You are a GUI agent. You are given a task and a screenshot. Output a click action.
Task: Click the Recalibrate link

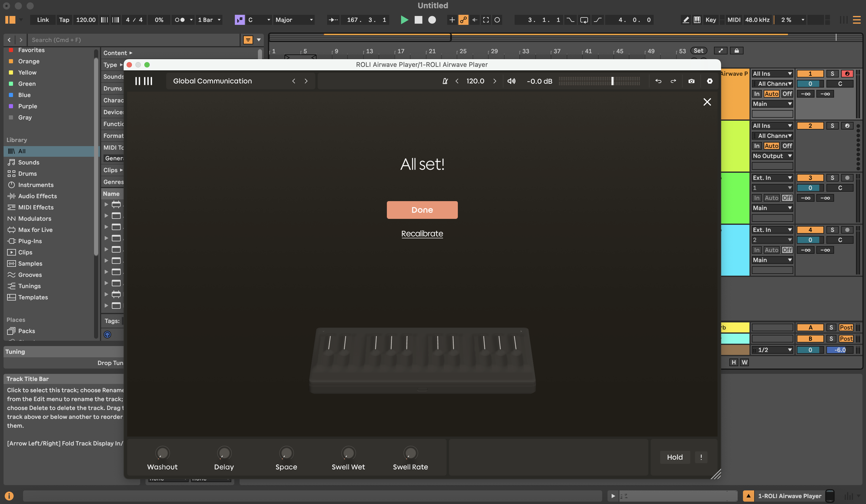422,234
